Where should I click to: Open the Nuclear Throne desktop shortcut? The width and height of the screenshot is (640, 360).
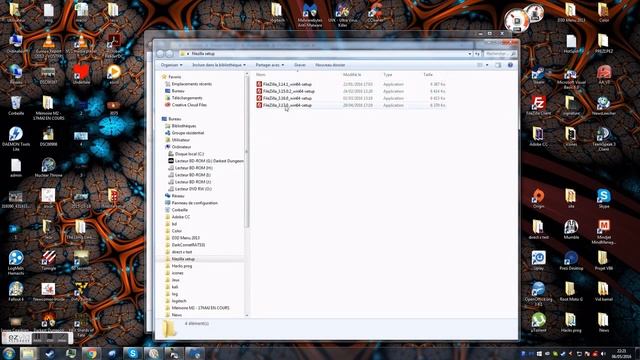pyautogui.click(x=49, y=167)
